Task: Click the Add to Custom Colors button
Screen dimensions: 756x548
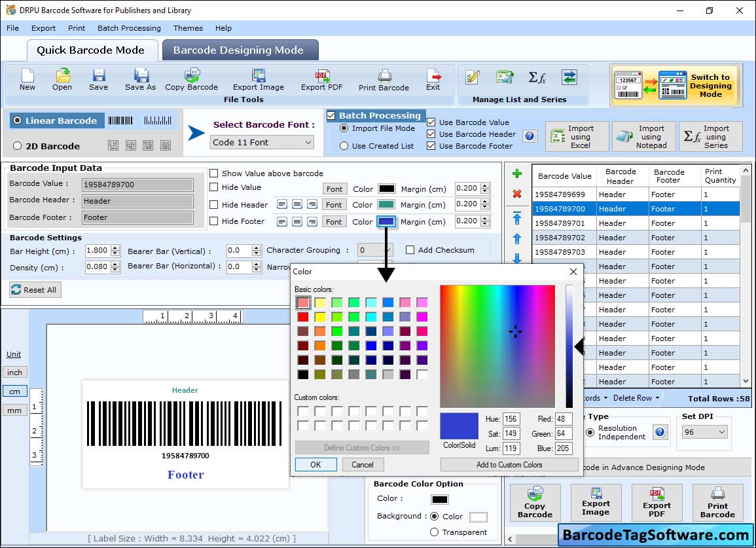Action: (509, 465)
